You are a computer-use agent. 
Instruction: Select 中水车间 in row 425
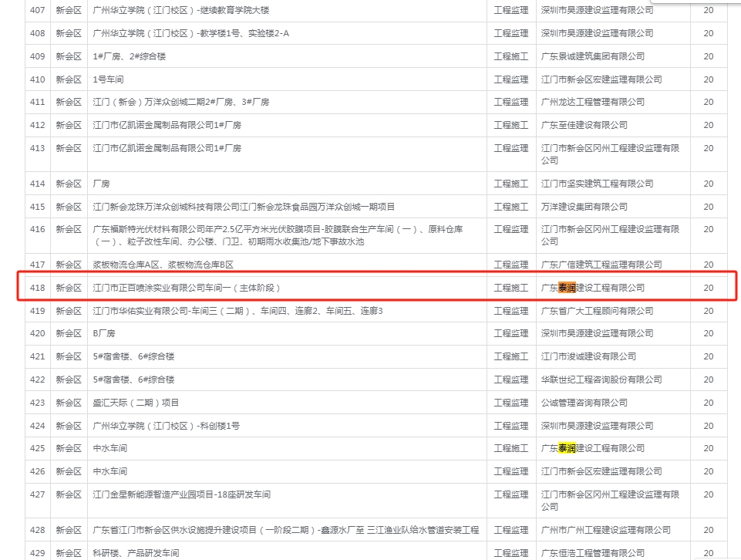[109, 448]
